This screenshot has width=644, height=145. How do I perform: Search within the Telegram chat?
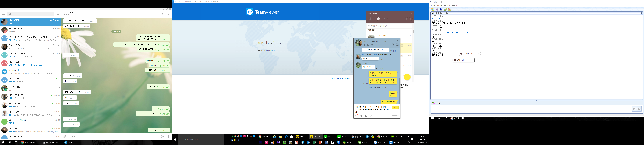point(163,14)
